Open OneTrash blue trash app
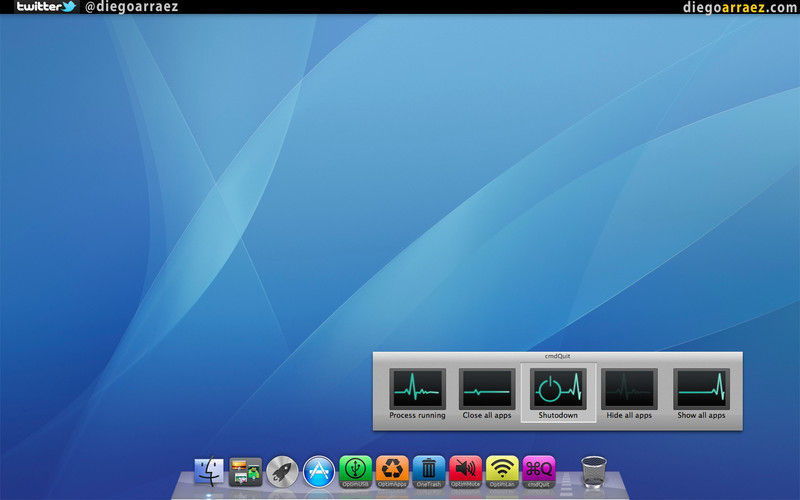Screen dimensions: 800x500 (428, 469)
